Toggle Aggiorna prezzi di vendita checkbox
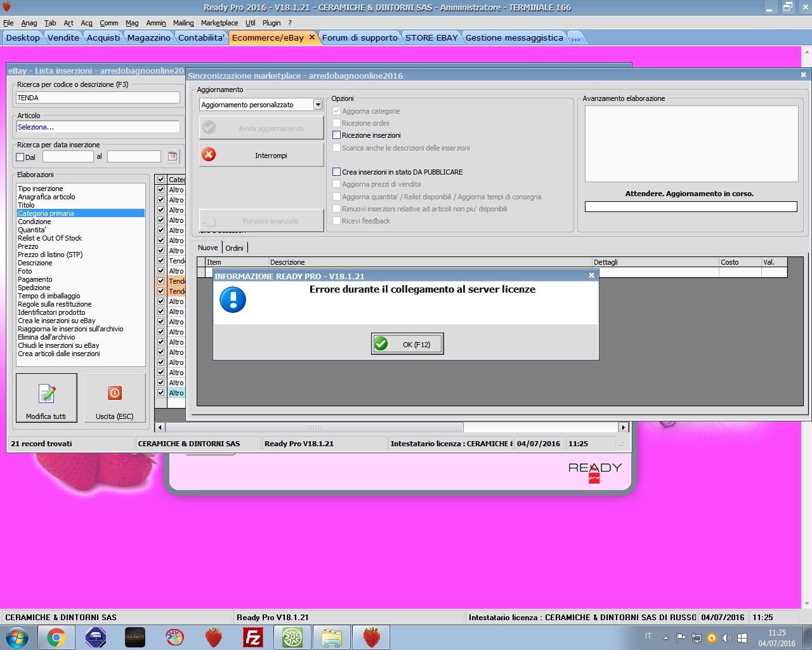Screen dimensions: 812x650 337,184
